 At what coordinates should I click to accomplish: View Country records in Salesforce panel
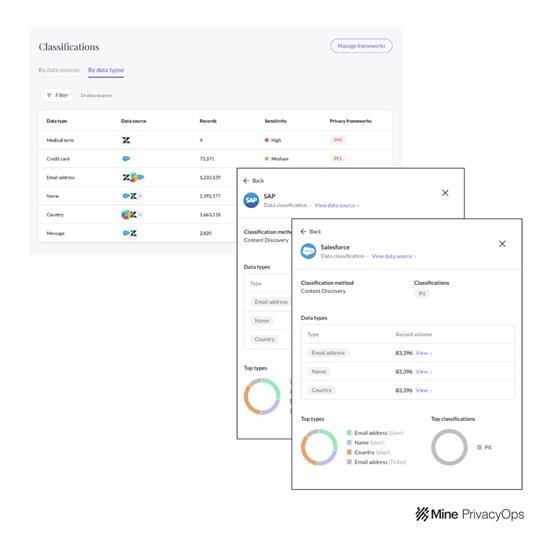tap(423, 390)
